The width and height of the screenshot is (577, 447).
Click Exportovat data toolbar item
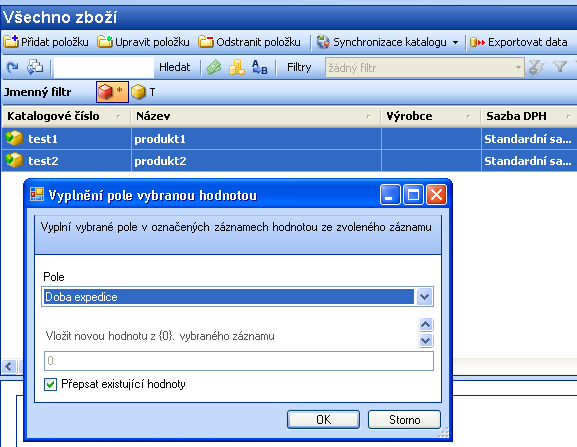tap(518, 42)
